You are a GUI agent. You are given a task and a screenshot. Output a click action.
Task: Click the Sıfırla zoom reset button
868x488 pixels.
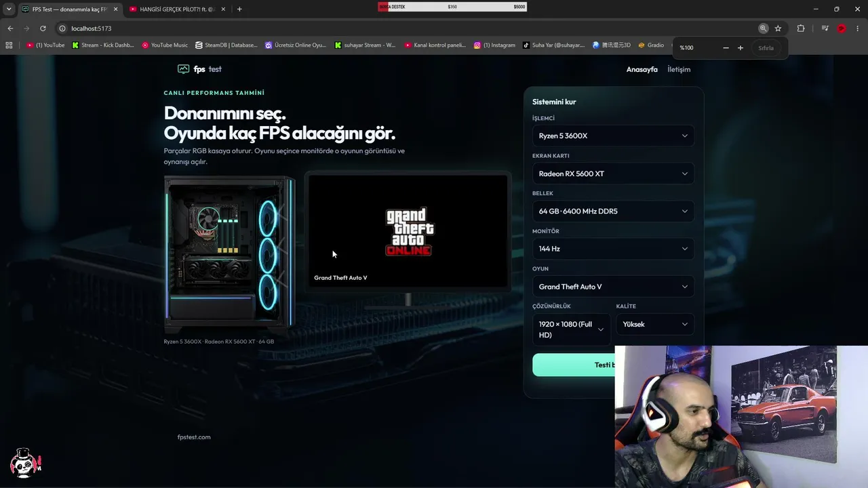[x=766, y=48]
